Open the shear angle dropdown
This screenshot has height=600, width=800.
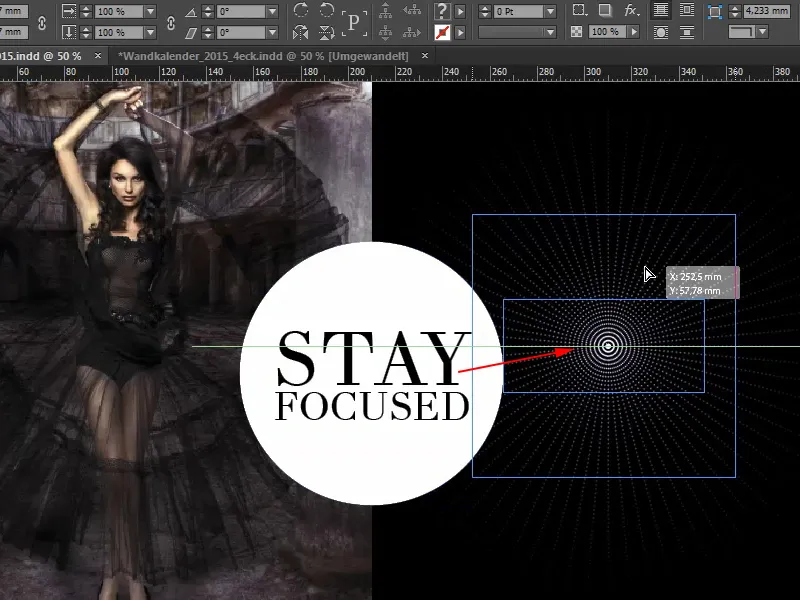pyautogui.click(x=272, y=33)
